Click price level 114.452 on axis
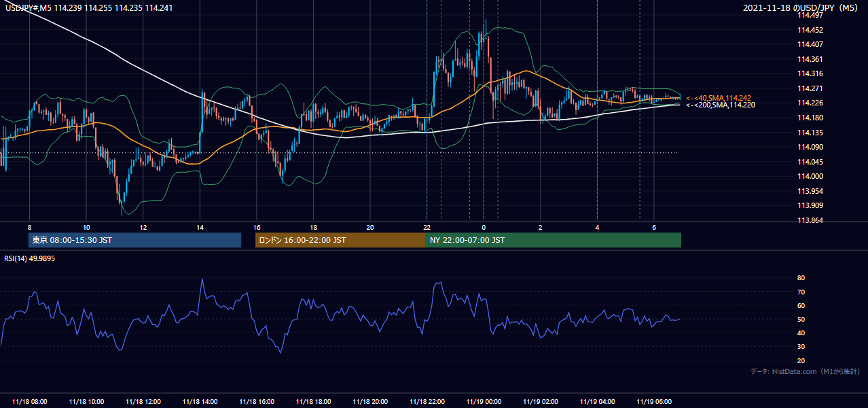This screenshot has height=408, width=868. (810, 30)
